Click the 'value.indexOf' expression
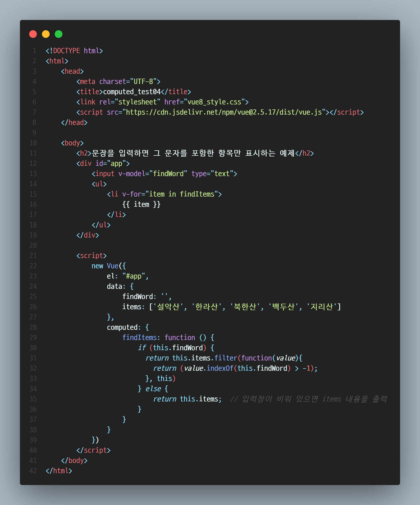The width and height of the screenshot is (420, 505). coord(208,368)
